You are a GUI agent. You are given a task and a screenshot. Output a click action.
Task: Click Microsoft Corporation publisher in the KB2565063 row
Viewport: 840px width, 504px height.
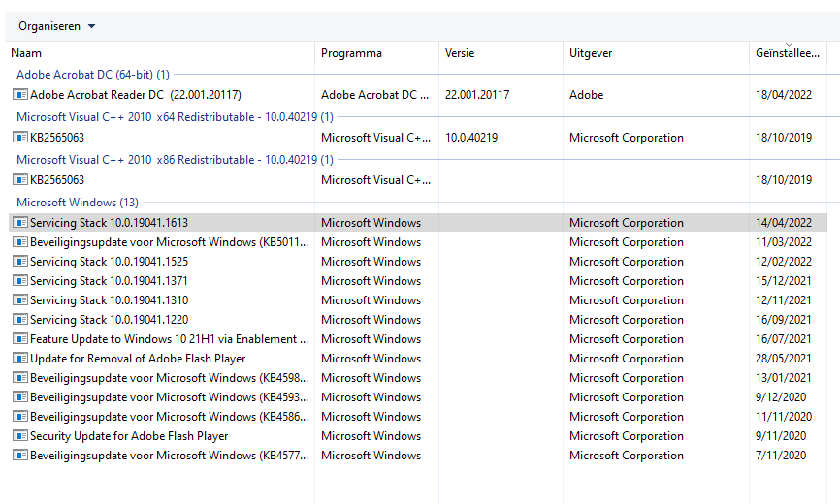click(627, 138)
